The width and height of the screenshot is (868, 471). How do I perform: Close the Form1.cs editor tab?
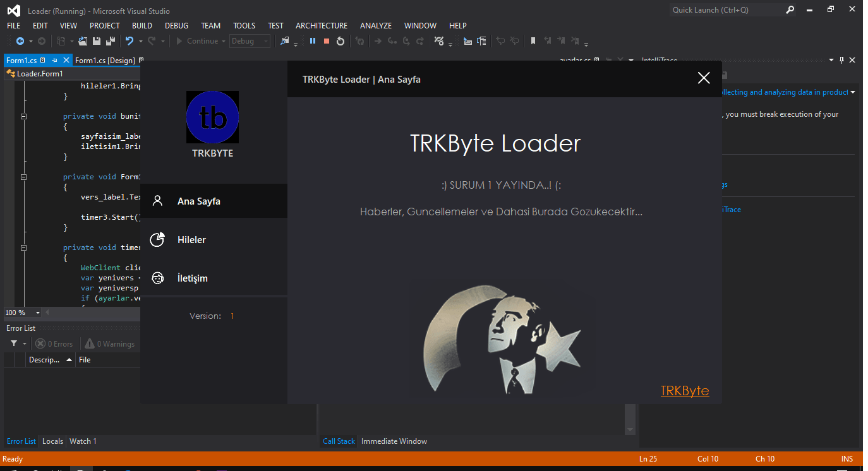click(x=66, y=61)
